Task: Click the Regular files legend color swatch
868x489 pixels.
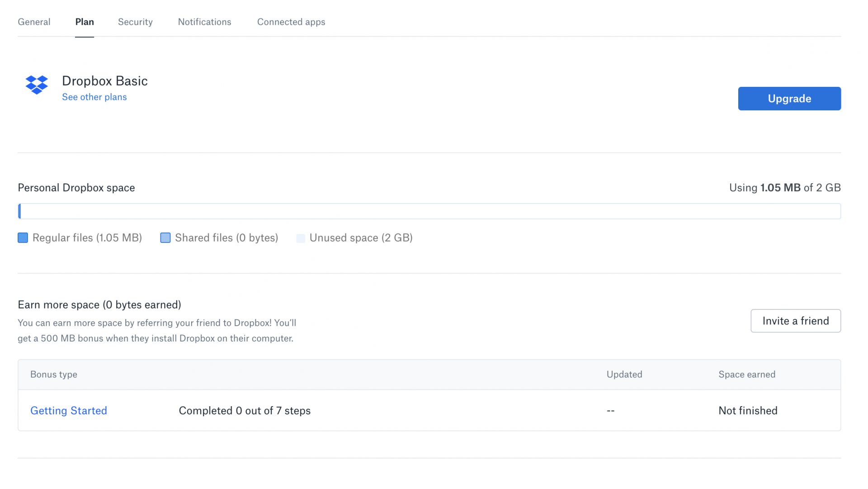Action: point(23,238)
